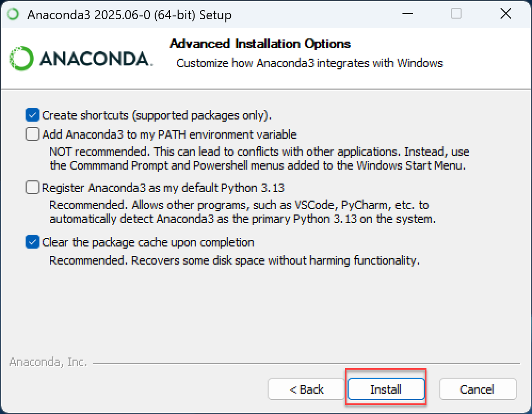The width and height of the screenshot is (532, 414).
Task: Cancel the Anaconda3 setup
Action: (x=478, y=389)
